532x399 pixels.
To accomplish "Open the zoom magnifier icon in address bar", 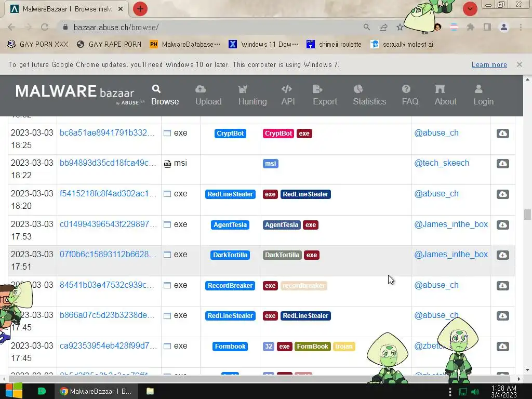I will pos(366,27).
